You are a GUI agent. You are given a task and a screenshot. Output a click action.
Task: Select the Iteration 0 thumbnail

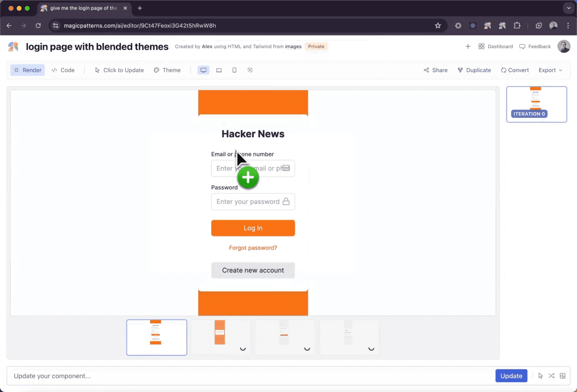click(537, 104)
